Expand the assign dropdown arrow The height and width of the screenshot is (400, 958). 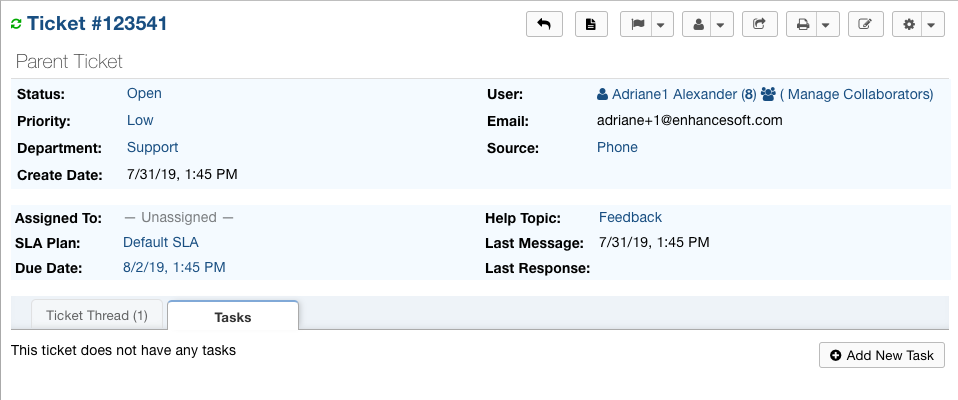pyautogui.click(x=723, y=24)
